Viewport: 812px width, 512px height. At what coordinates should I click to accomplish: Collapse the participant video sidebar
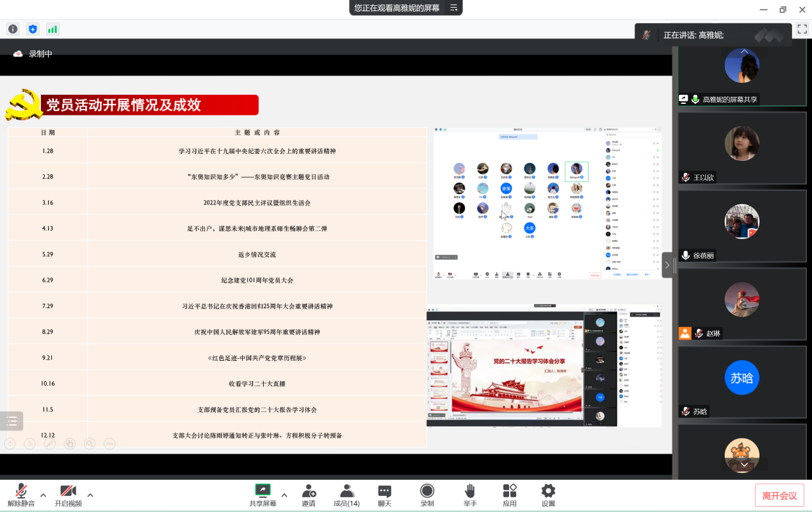[x=667, y=265]
